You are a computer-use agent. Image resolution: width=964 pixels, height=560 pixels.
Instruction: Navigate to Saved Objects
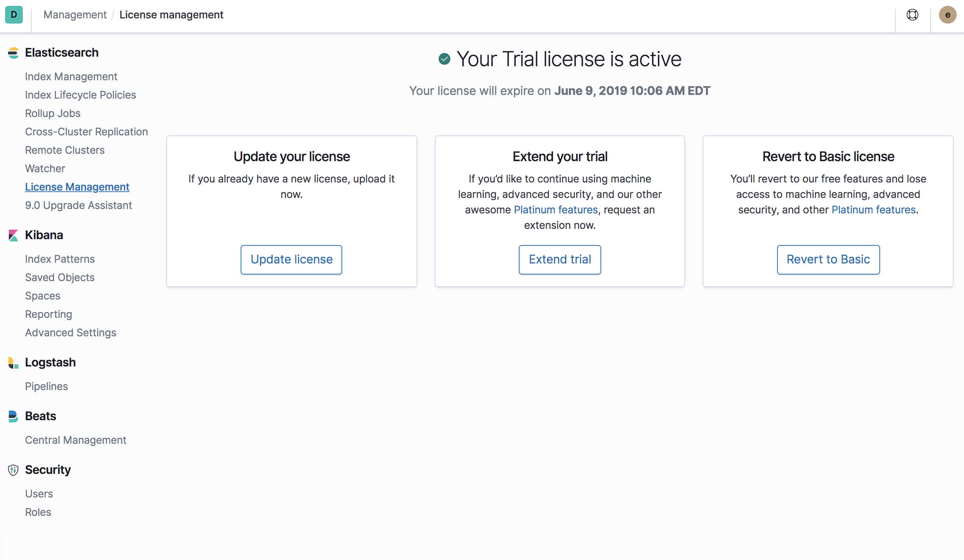(x=60, y=277)
